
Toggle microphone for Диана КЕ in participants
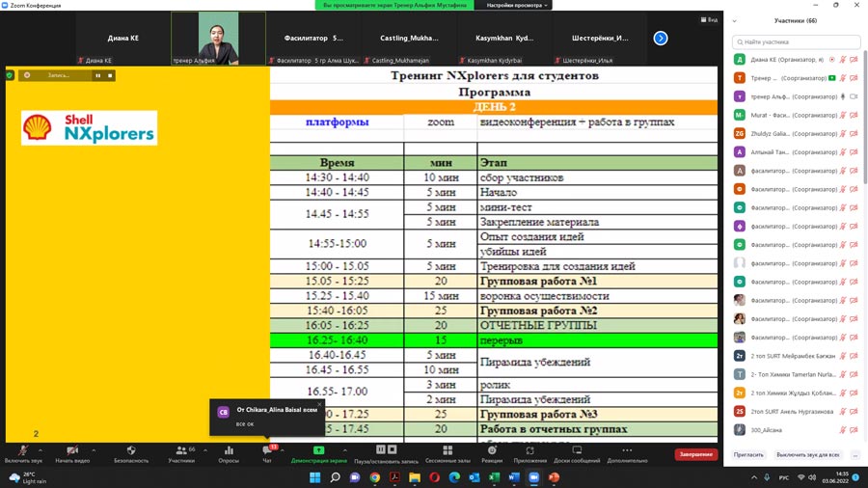[843, 60]
